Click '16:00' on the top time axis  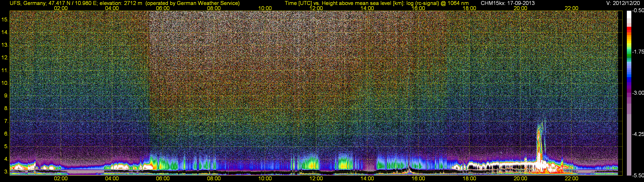click(x=418, y=8)
